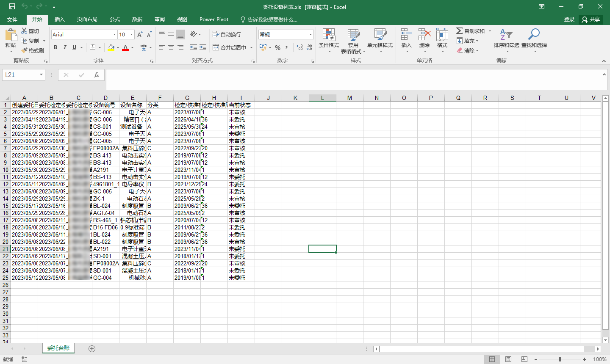Click the Format Painter brush icon
This screenshot has width=610, height=364.
[x=25, y=50]
